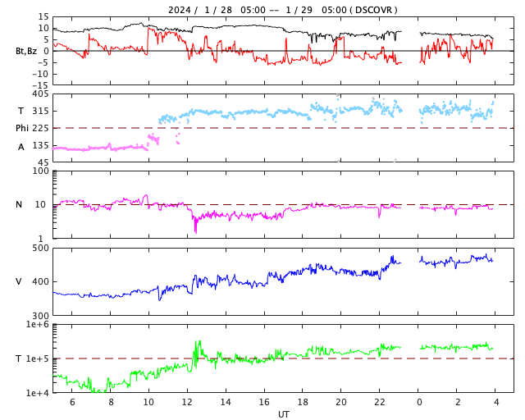Image resolution: width=525 pixels, height=420 pixels.
Task: Select the '1' tick on density axis
Action: (41, 239)
